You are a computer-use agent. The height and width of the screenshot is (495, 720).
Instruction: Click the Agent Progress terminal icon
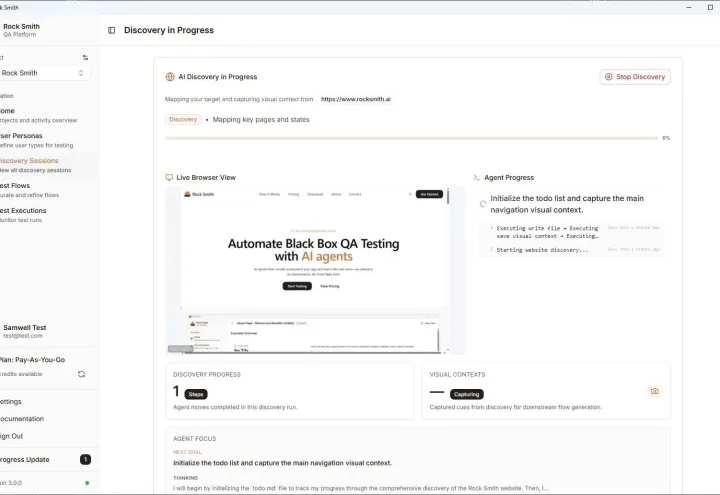tap(476, 177)
